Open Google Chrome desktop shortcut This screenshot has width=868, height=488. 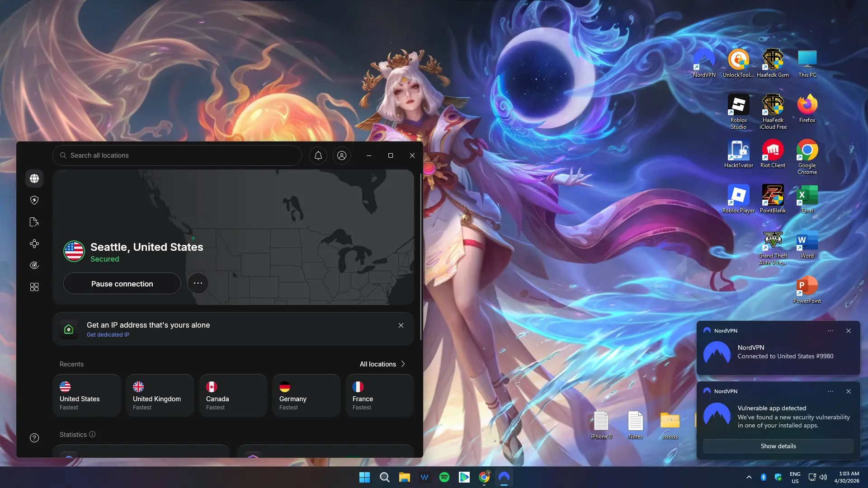pyautogui.click(x=807, y=157)
